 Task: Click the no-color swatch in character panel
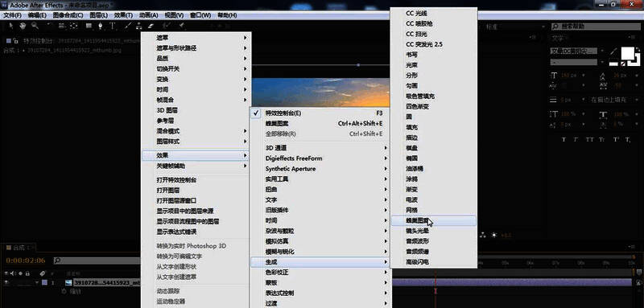point(622,64)
